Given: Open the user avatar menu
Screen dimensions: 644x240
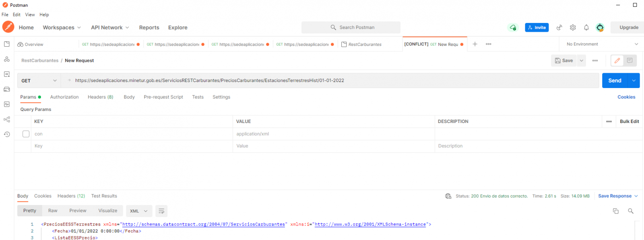Looking at the screenshot, I should (x=600, y=27).
